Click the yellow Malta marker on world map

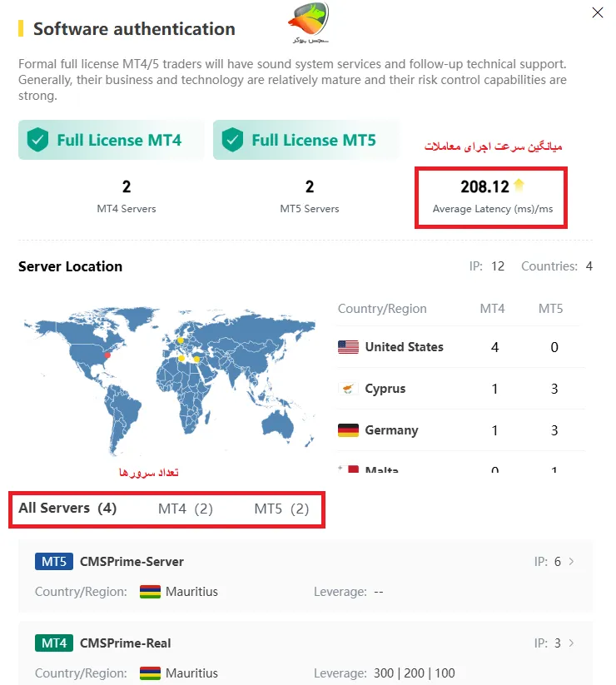[181, 358]
